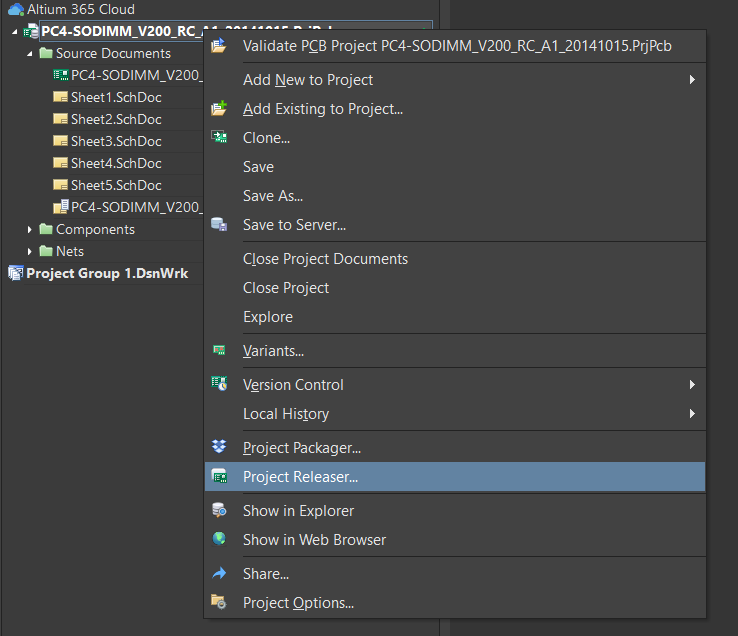This screenshot has height=636, width=738.
Task: Open the Add New to Project submenu arrow
Action: tap(692, 80)
